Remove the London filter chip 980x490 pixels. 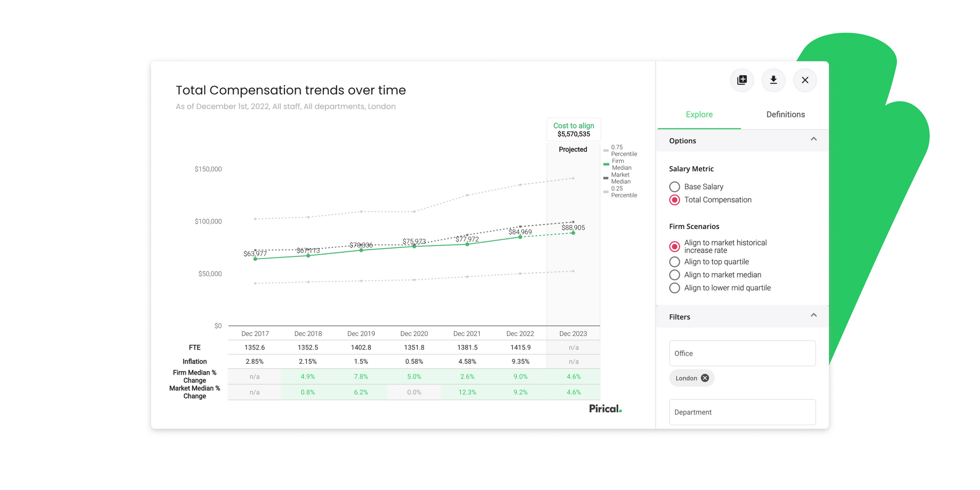click(x=705, y=378)
